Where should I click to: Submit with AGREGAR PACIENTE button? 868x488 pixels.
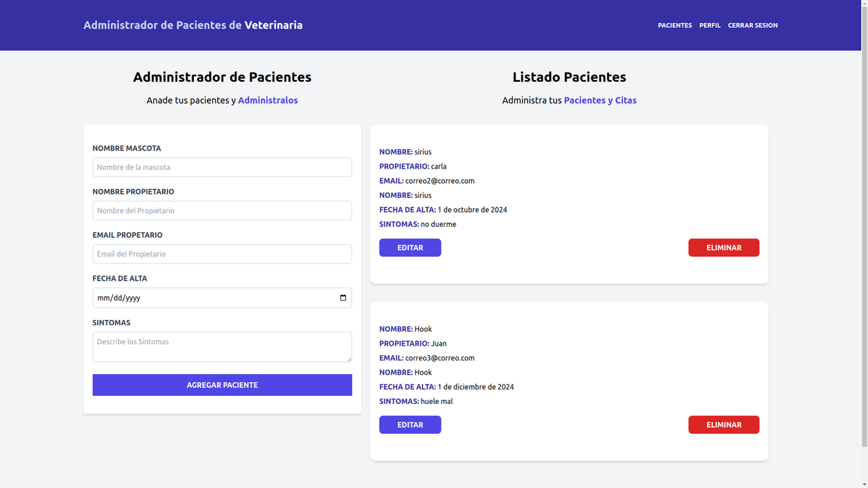coord(222,385)
